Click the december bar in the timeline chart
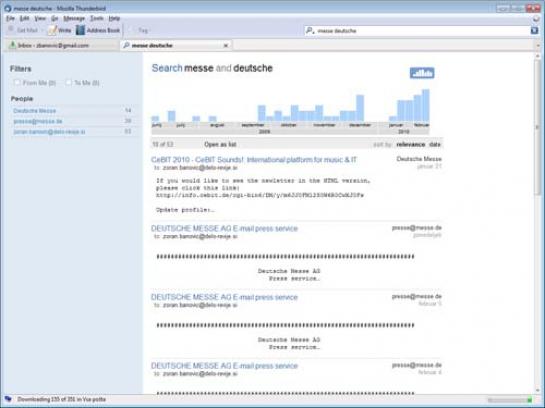Image resolution: width=545 pixels, height=408 pixels. click(360, 108)
